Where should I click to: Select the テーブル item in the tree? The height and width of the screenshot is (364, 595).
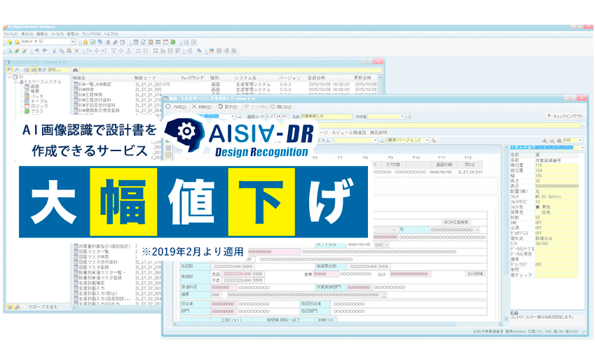[39, 101]
